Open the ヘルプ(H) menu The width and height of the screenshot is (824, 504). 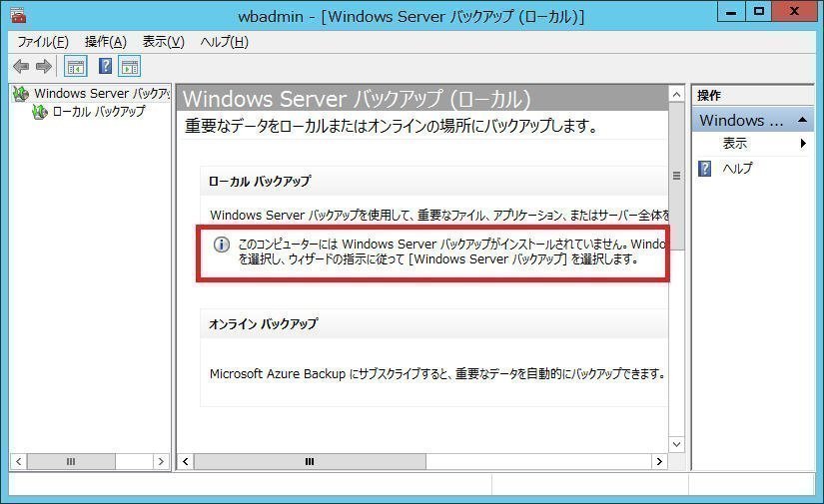225,42
